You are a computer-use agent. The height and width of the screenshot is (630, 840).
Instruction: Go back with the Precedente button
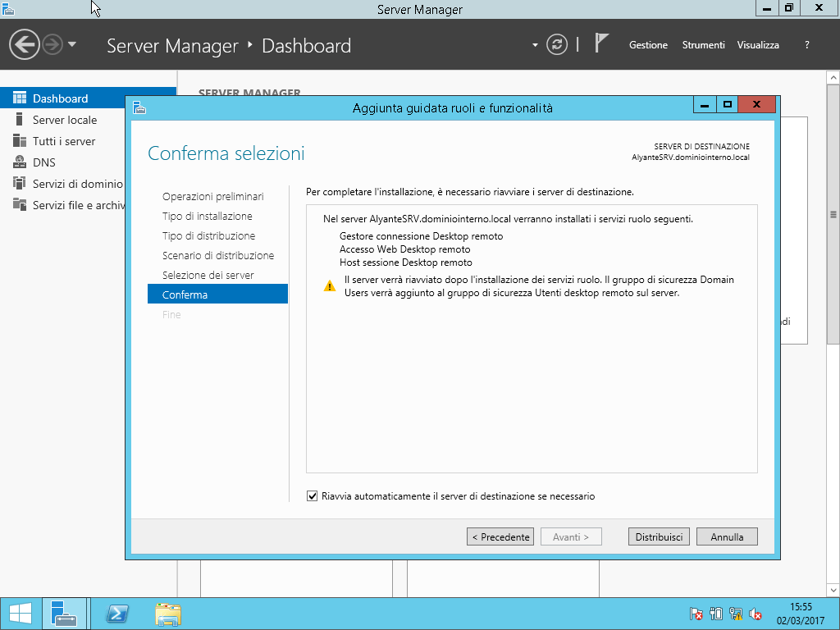(x=500, y=537)
